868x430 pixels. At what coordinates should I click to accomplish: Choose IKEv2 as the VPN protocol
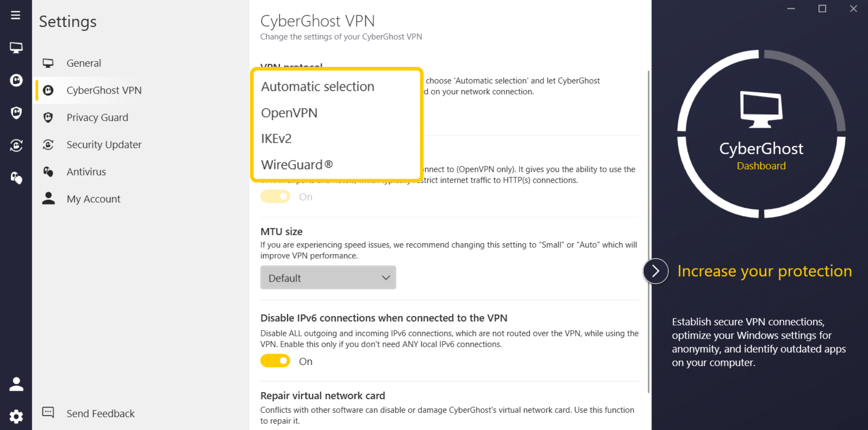276,138
